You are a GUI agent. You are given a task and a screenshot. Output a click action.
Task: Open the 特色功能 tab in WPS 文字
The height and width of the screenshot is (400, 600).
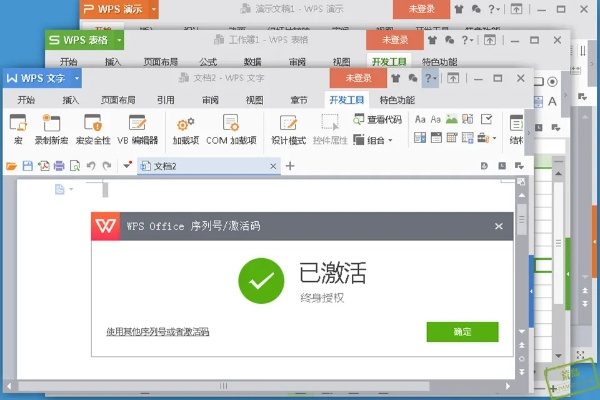pyautogui.click(x=397, y=100)
